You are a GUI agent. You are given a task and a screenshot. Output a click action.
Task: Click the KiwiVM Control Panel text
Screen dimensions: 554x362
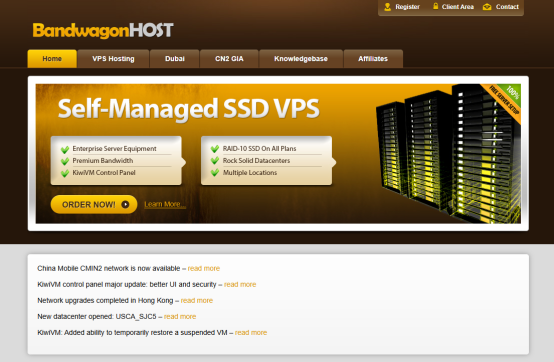104,173
